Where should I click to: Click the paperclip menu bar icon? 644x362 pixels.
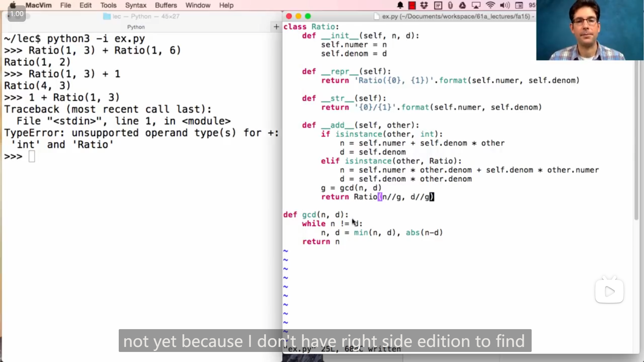[x=450, y=5]
